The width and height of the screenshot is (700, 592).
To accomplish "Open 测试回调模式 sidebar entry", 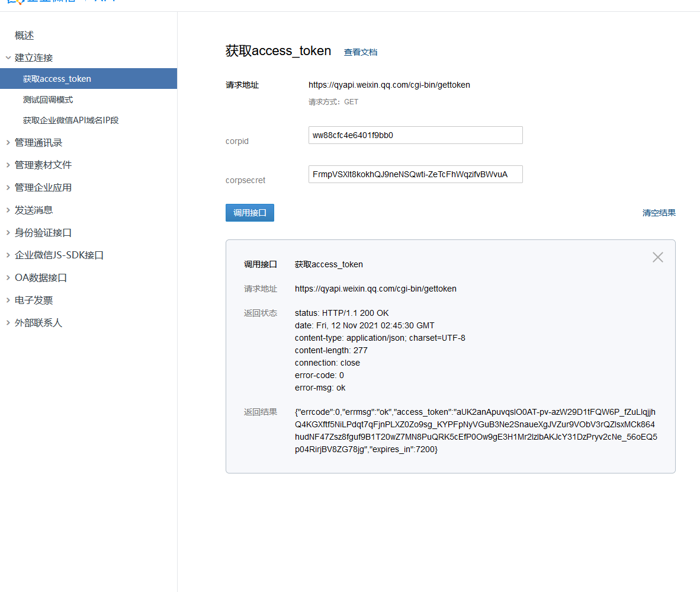I will point(48,100).
